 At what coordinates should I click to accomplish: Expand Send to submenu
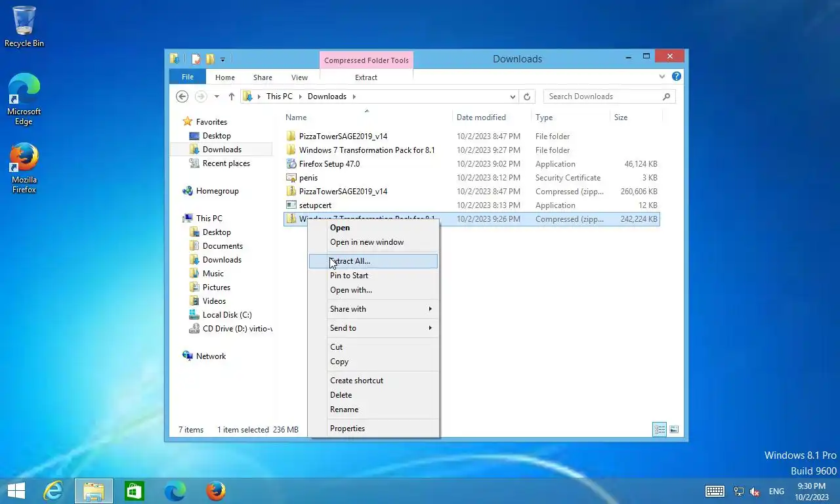373,328
